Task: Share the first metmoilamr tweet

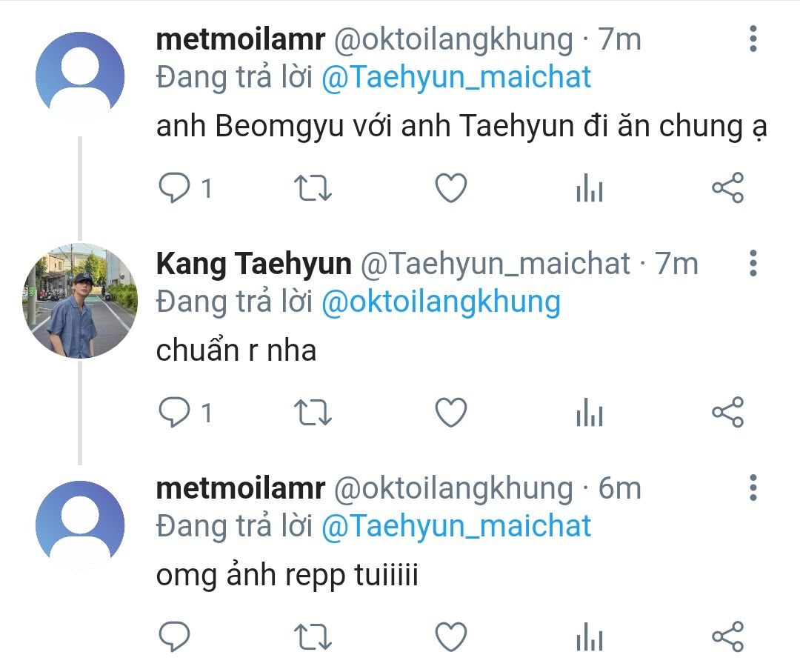Action: 727,188
